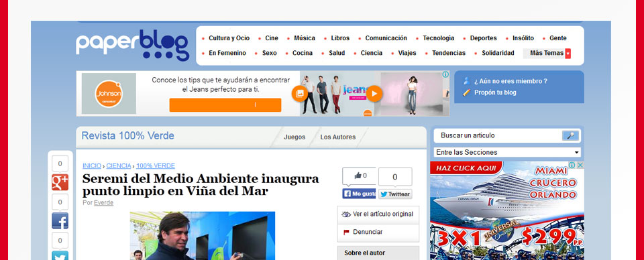644x260 pixels.
Task: Click the orange button in the jeans ad
Action: tap(225, 105)
